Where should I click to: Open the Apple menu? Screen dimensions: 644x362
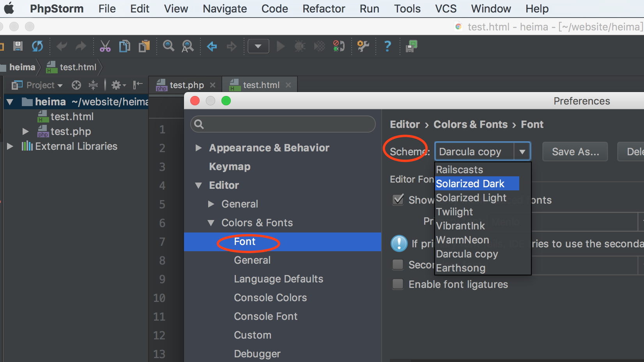coord(9,8)
